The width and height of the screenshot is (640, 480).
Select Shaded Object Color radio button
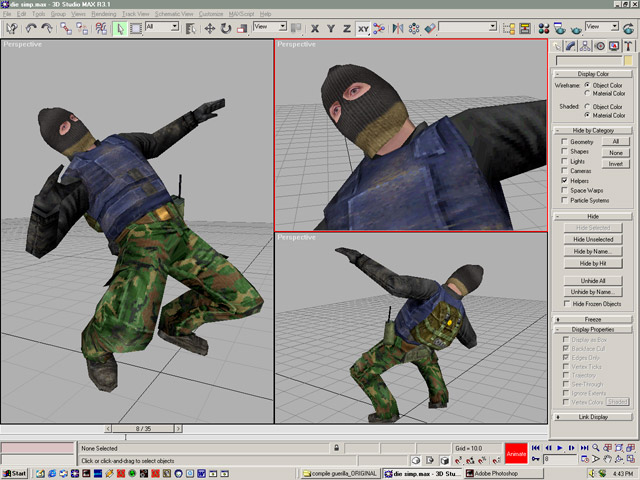[x=587, y=106]
